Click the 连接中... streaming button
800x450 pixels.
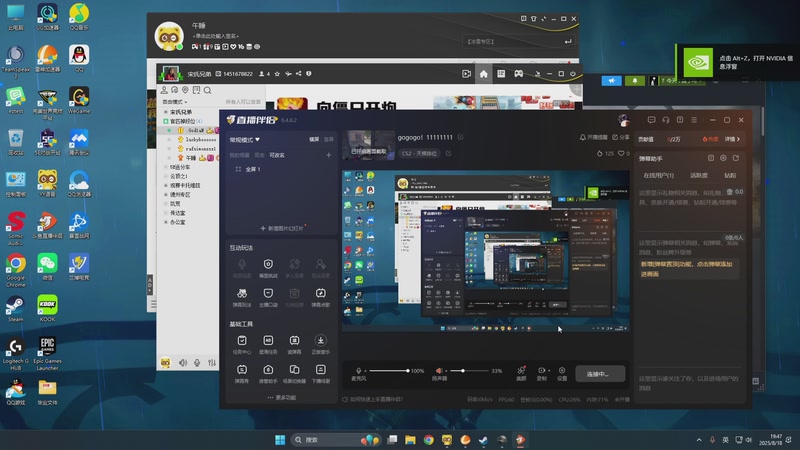pyautogui.click(x=599, y=374)
